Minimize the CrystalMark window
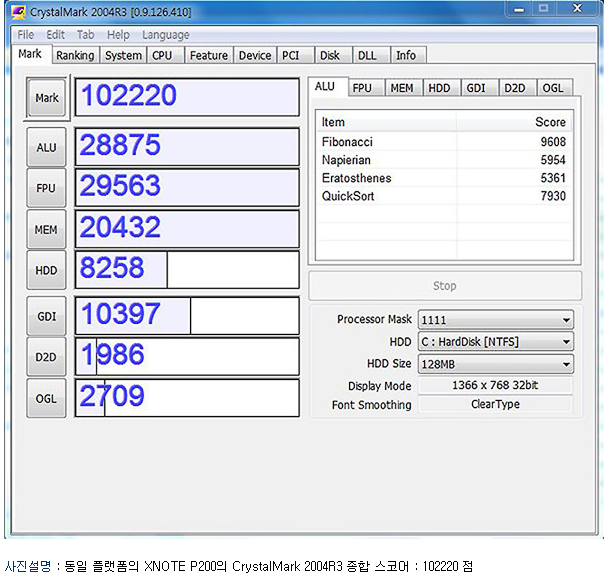Viewport: 614px width, 582px height. 520,9
